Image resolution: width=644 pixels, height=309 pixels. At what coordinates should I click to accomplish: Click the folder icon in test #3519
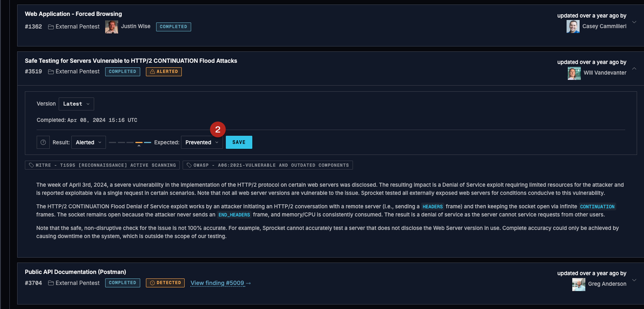[x=51, y=72]
